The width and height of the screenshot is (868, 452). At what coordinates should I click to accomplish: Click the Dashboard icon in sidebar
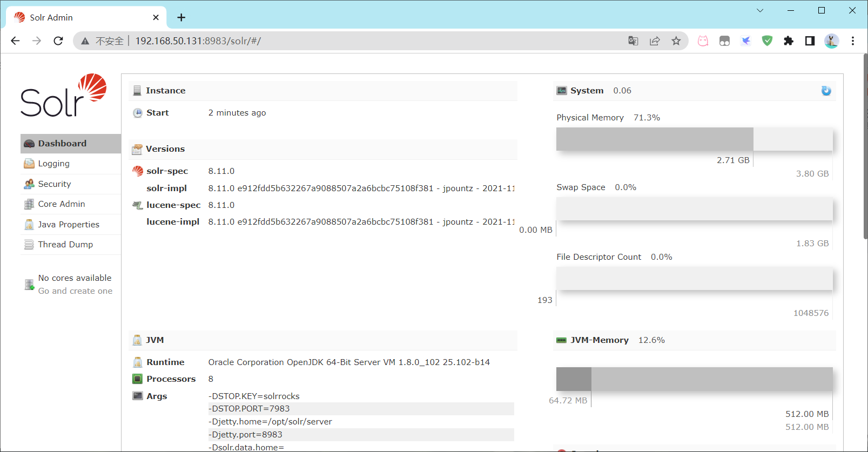click(29, 144)
